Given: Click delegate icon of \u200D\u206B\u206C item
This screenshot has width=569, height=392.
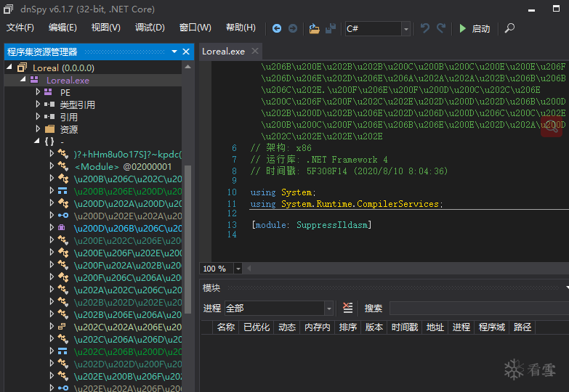Looking at the screenshot, I should [62, 228].
